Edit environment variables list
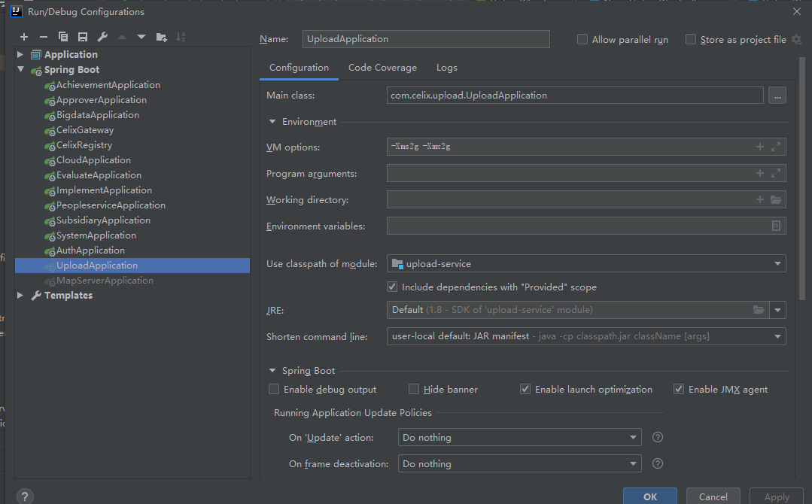Image resolution: width=812 pixels, height=504 pixels. coord(776,226)
